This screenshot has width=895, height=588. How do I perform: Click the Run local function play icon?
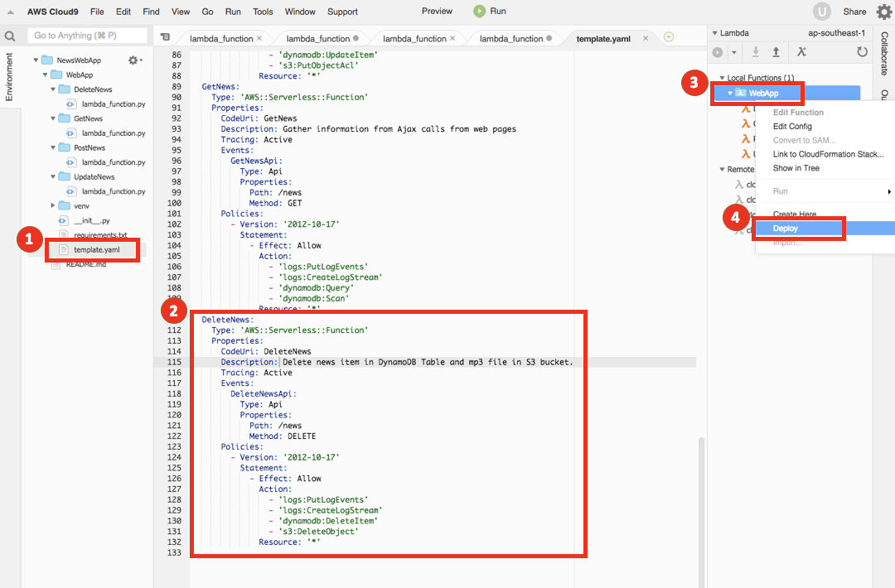[718, 52]
